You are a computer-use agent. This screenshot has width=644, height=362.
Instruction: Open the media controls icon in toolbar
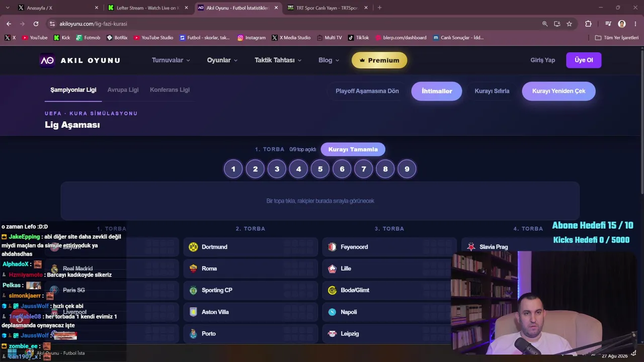608,24
